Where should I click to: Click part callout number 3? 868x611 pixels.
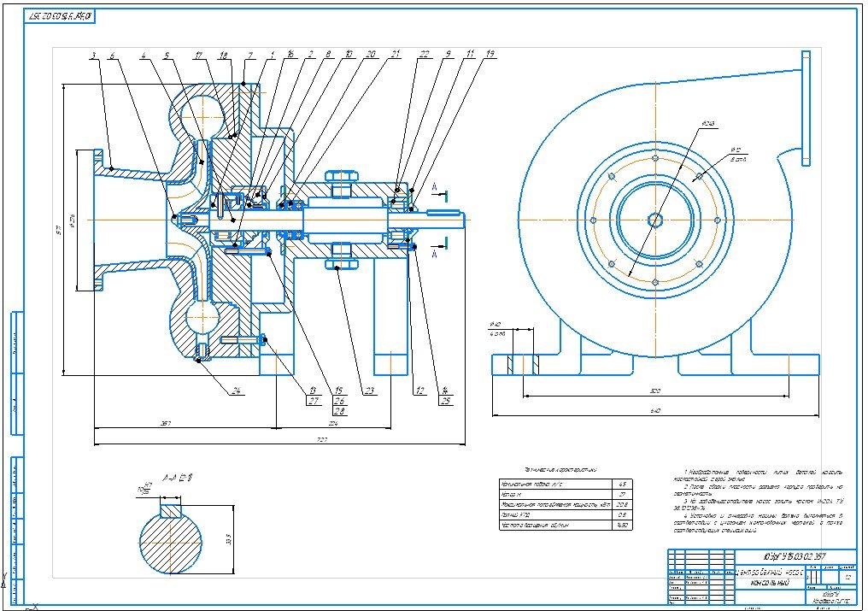(x=92, y=56)
